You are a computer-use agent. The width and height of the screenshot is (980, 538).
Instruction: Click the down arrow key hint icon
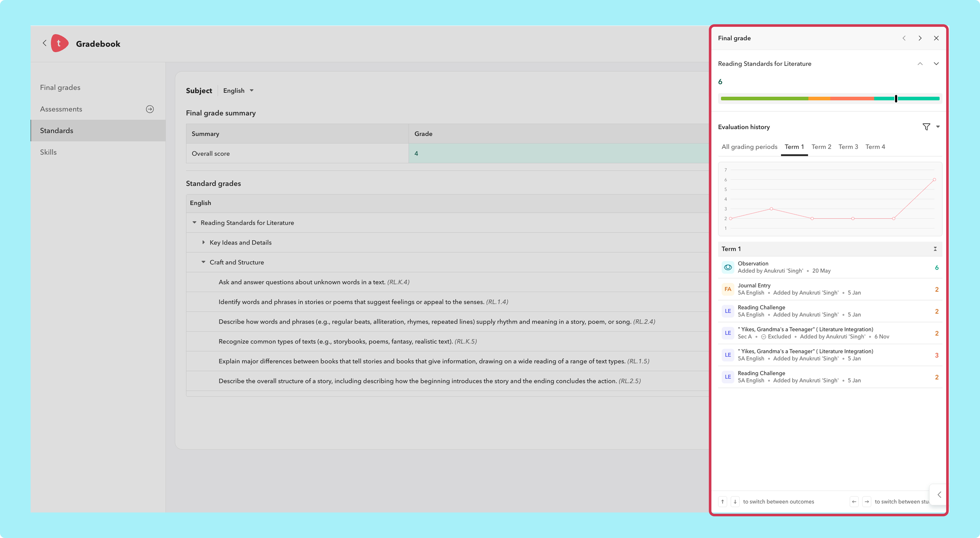(735, 501)
